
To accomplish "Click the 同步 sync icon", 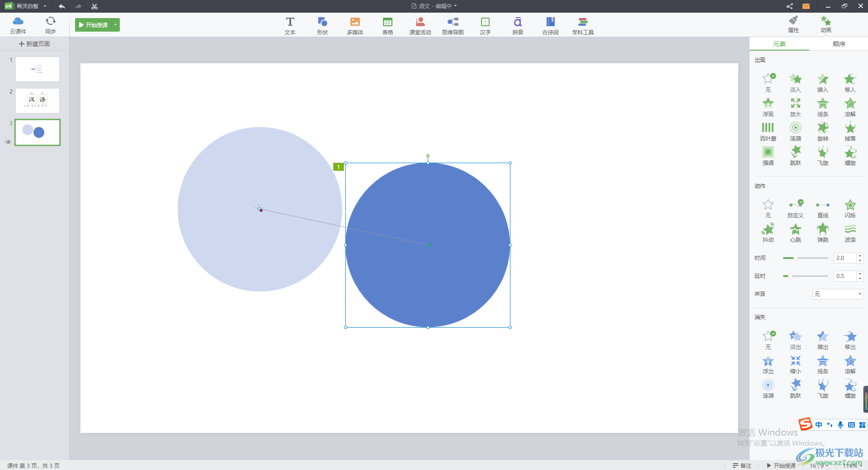I will tap(51, 25).
